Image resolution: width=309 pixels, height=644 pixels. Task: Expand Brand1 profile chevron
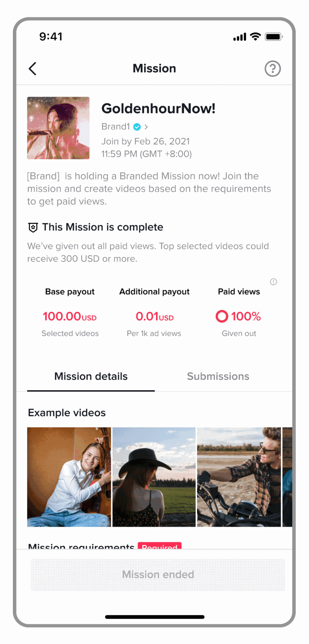[146, 127]
